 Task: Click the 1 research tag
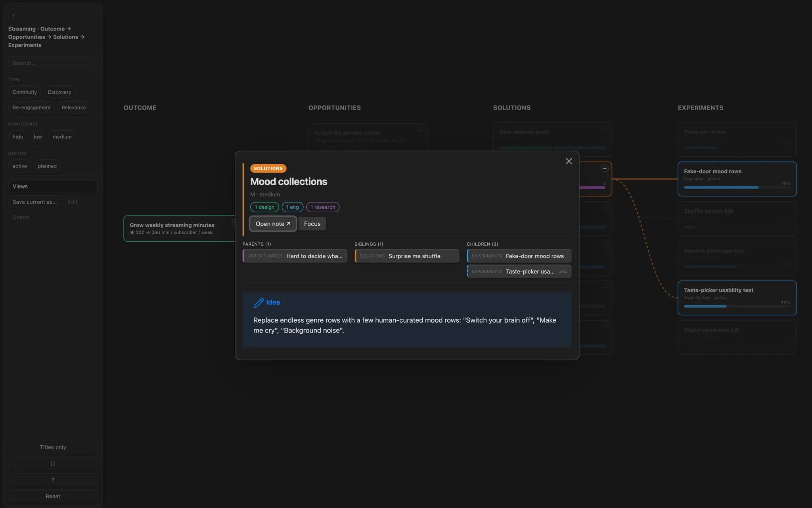323,207
